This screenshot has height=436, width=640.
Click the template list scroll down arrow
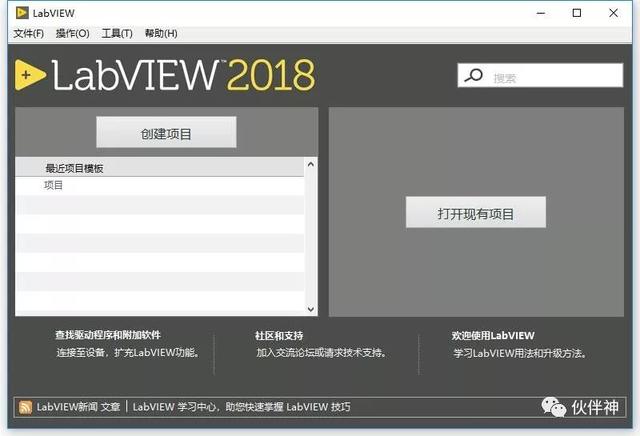coord(311,309)
